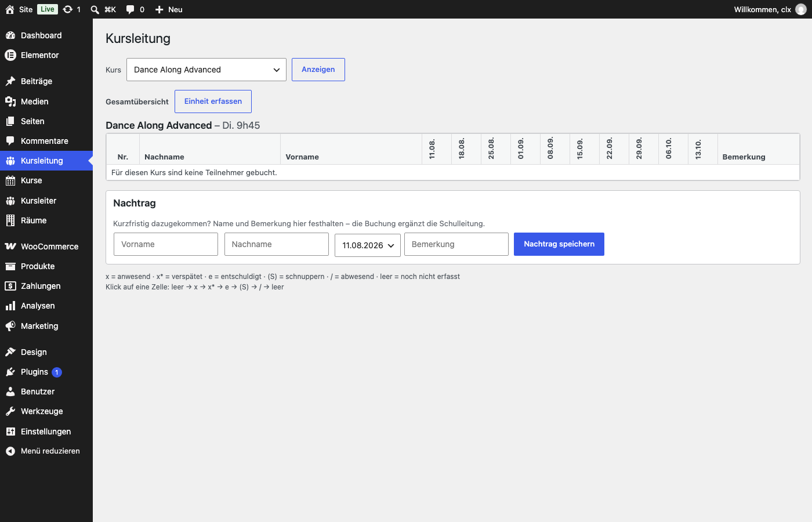This screenshot has height=522, width=812.
Task: Open Elementor from the sidebar icon
Action: (10, 55)
